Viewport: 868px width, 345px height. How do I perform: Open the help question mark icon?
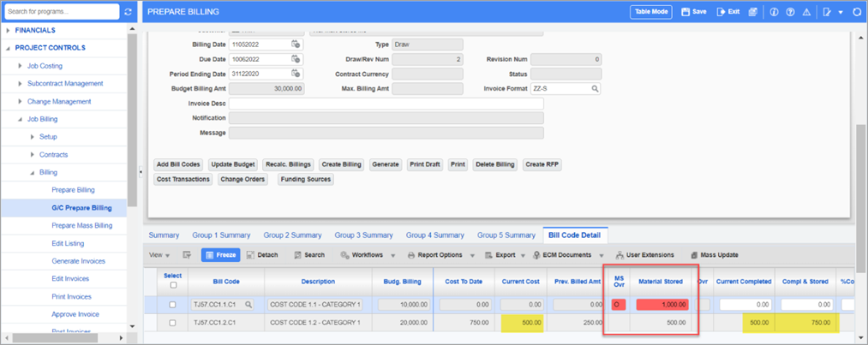pos(789,12)
